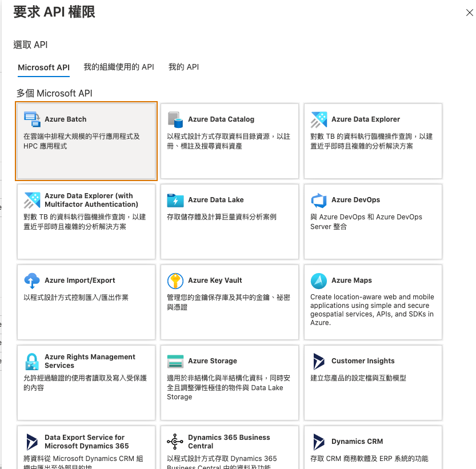Open the Azure Data Lake title

click(215, 200)
